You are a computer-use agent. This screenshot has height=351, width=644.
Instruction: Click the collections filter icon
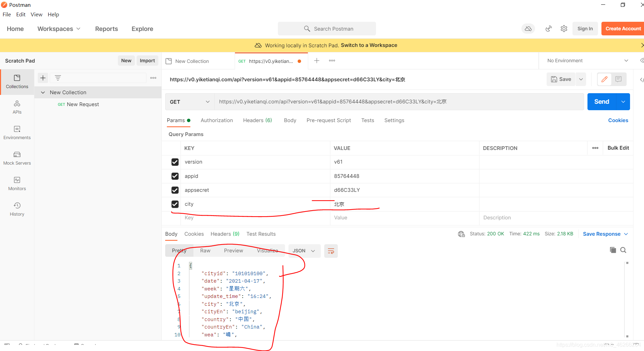(x=58, y=78)
